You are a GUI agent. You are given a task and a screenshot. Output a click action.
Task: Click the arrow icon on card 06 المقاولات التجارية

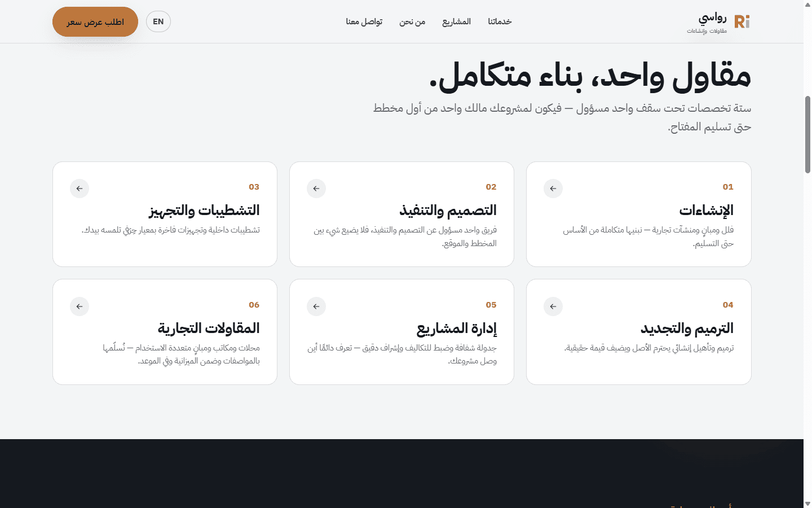(80, 306)
